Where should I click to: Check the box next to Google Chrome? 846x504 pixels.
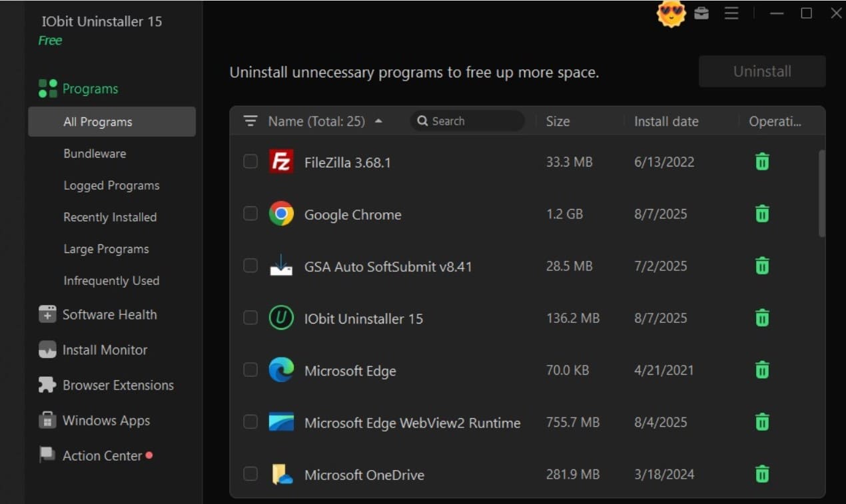(x=250, y=214)
